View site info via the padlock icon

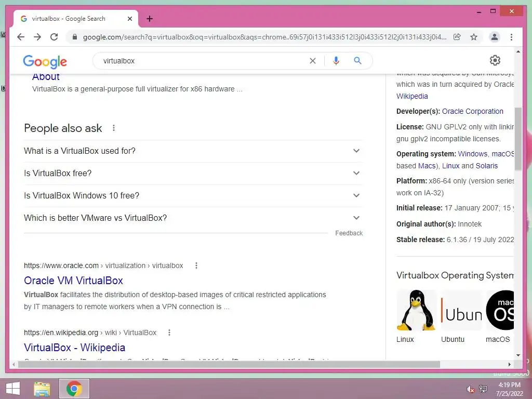tap(75, 37)
